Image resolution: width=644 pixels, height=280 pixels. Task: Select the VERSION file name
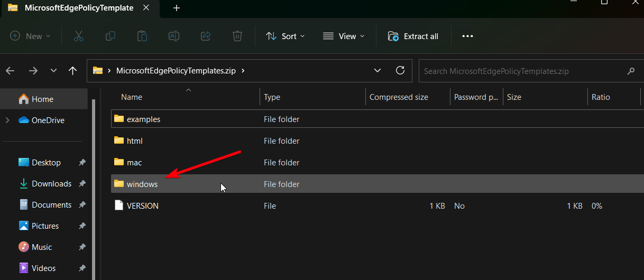[143, 206]
